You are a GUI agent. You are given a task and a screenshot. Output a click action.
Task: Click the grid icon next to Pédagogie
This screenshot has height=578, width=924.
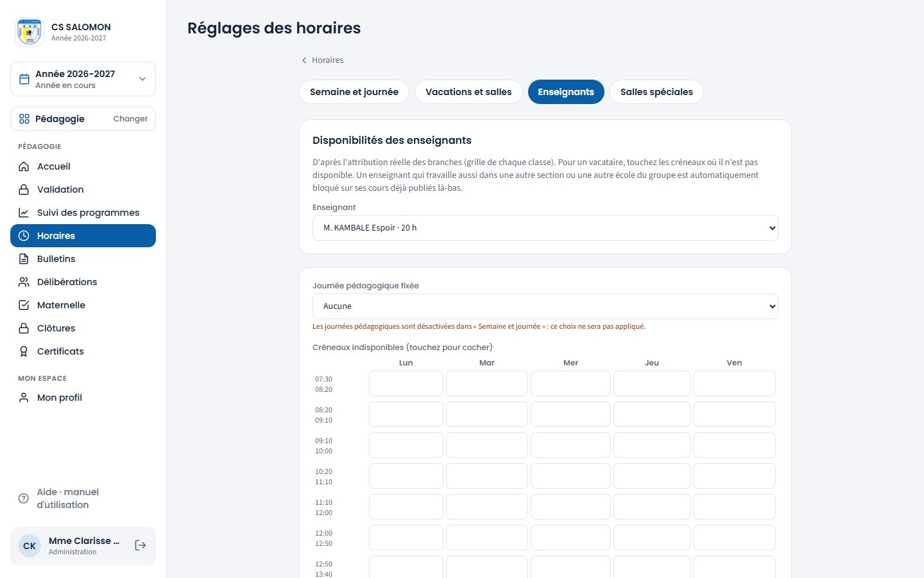(x=24, y=119)
